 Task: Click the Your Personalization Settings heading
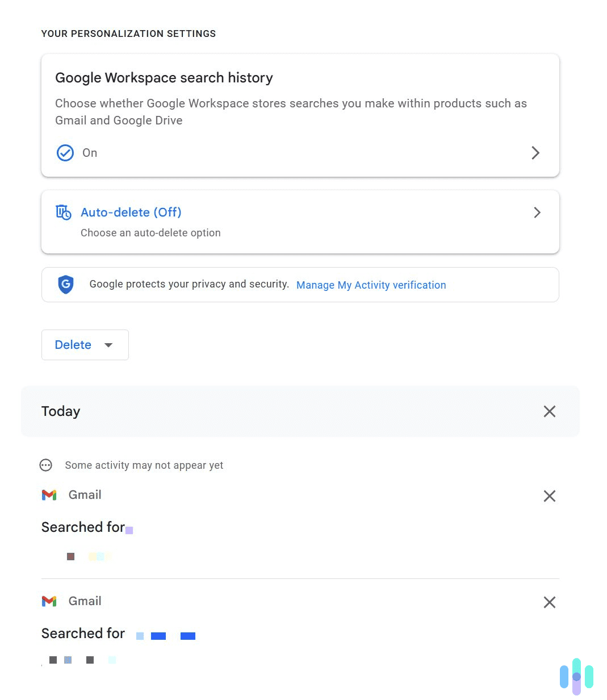coord(128,34)
